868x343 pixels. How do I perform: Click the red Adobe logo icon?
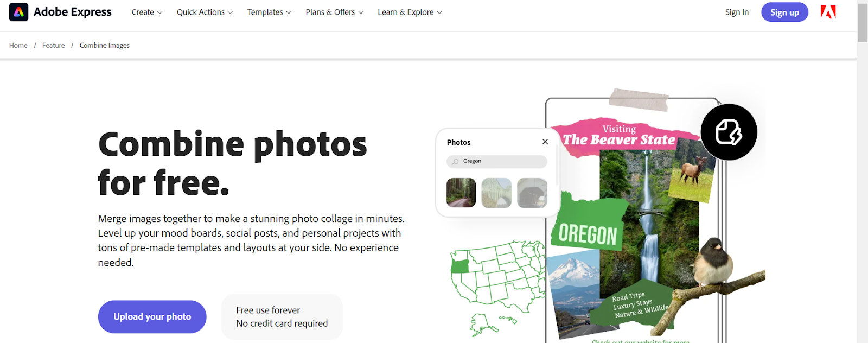[828, 12]
